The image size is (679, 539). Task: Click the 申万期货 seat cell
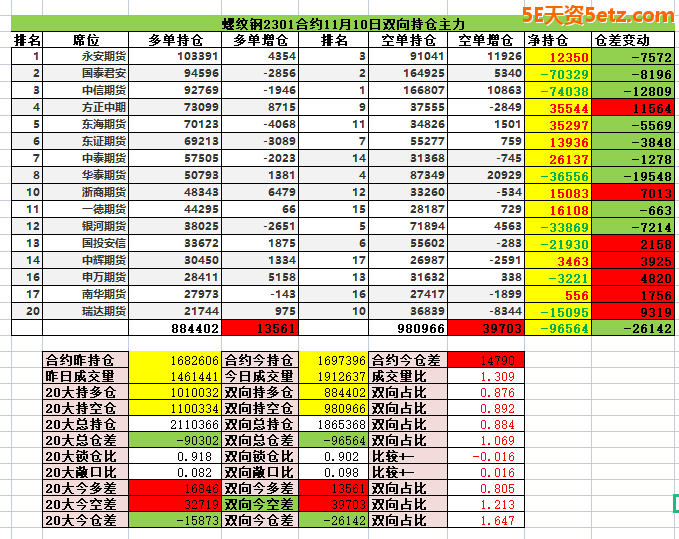tap(86, 277)
